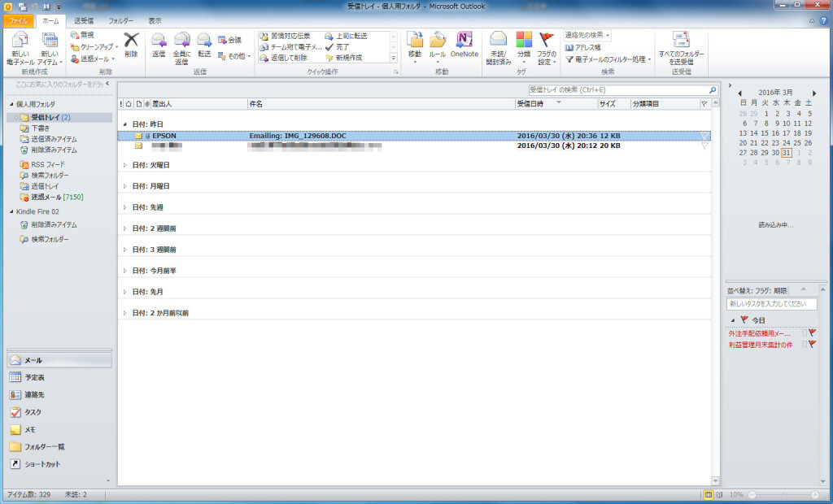This screenshot has width=833, height=504.
Task: Click the 未読/開封済み envelope icon
Action: (x=499, y=41)
